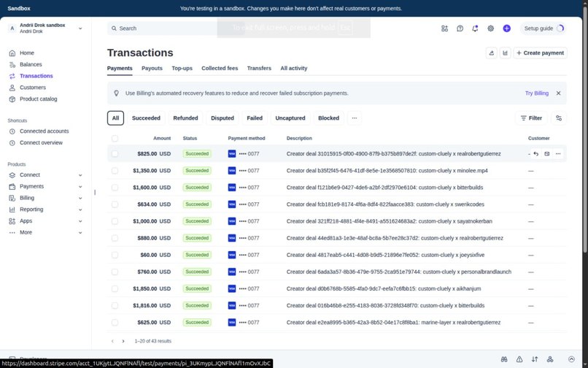Click the warning triangle icon in bottom bar

[519, 359]
